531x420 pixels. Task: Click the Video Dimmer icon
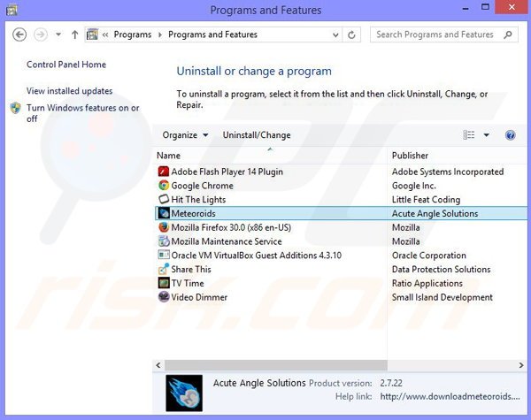pos(164,297)
